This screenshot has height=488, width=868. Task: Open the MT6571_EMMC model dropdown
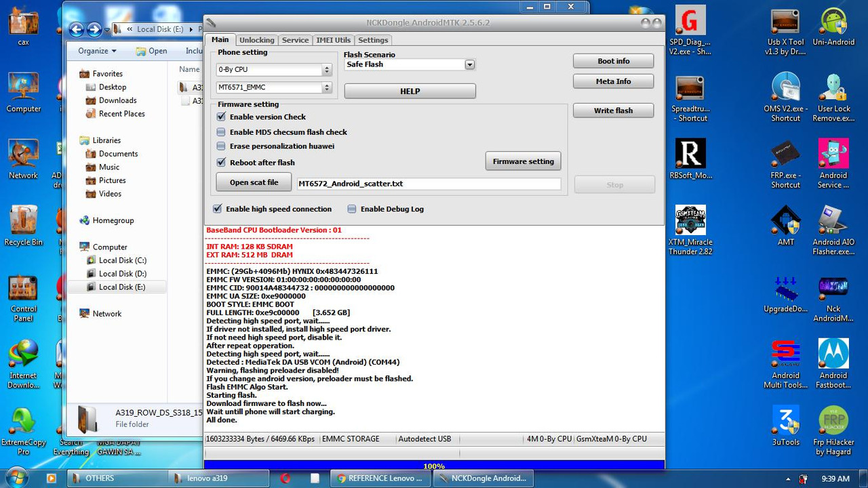273,87
